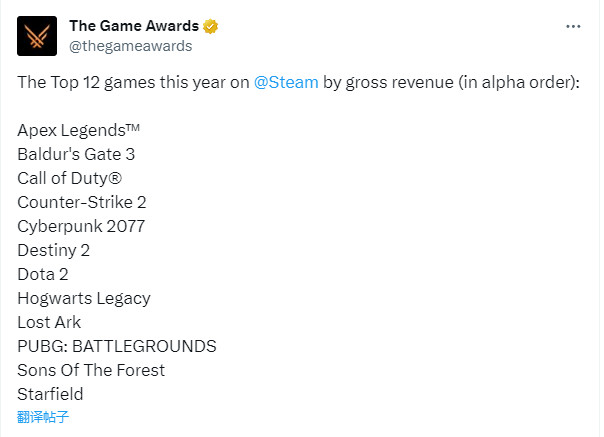604x437 pixels.
Task: Click the tweet's opening sentence about gross revenue
Action: [x=299, y=82]
